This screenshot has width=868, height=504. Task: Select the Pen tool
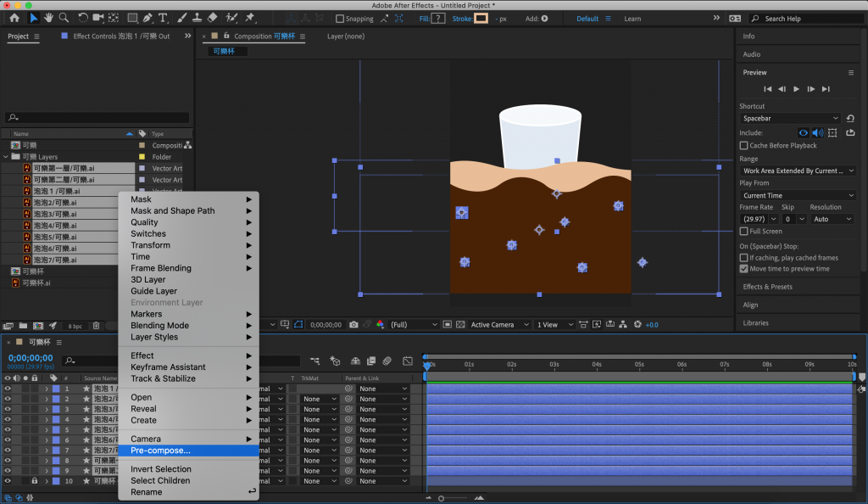149,18
